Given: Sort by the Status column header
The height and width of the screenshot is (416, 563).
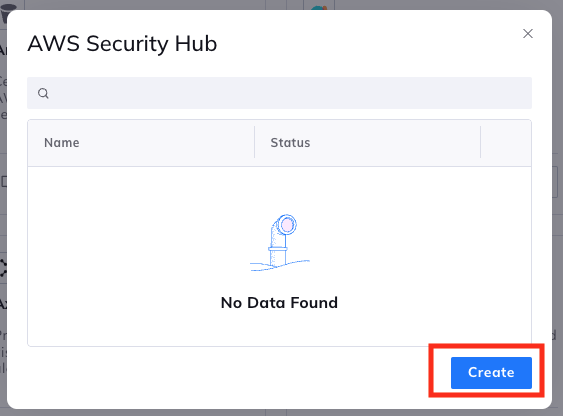Looking at the screenshot, I should [290, 143].
